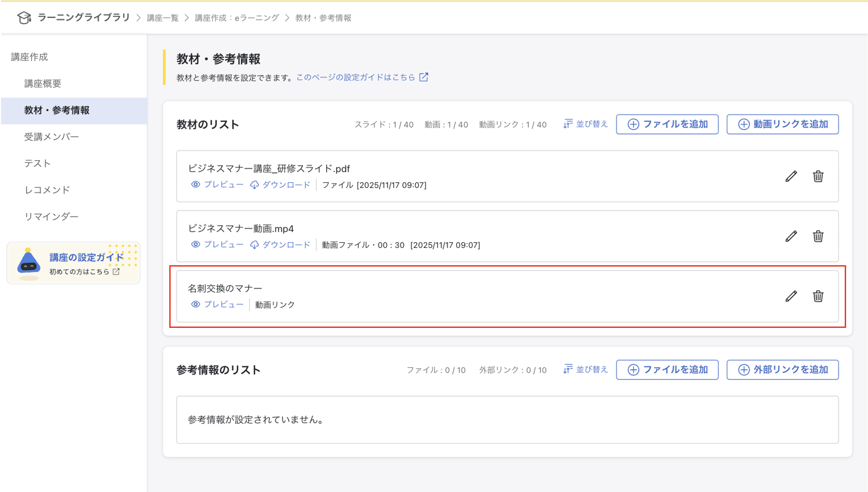Click the pencil edit icon for ビジネスマナー講座_研修スライド.pdf
This screenshot has height=492, width=868.
click(x=791, y=176)
